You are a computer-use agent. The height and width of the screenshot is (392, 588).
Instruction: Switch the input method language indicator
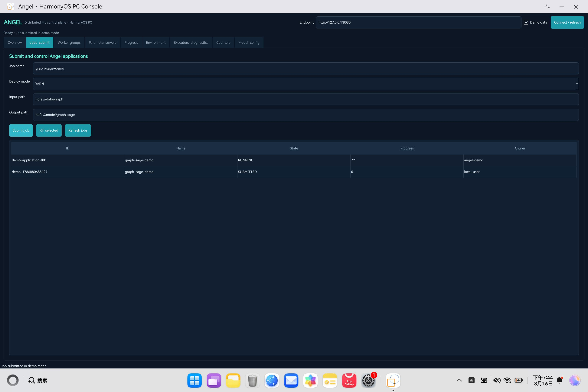pyautogui.click(x=472, y=381)
